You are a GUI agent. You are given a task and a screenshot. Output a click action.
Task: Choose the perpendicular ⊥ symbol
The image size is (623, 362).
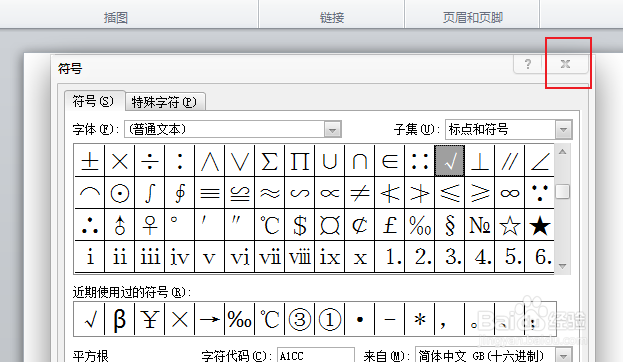point(480,161)
